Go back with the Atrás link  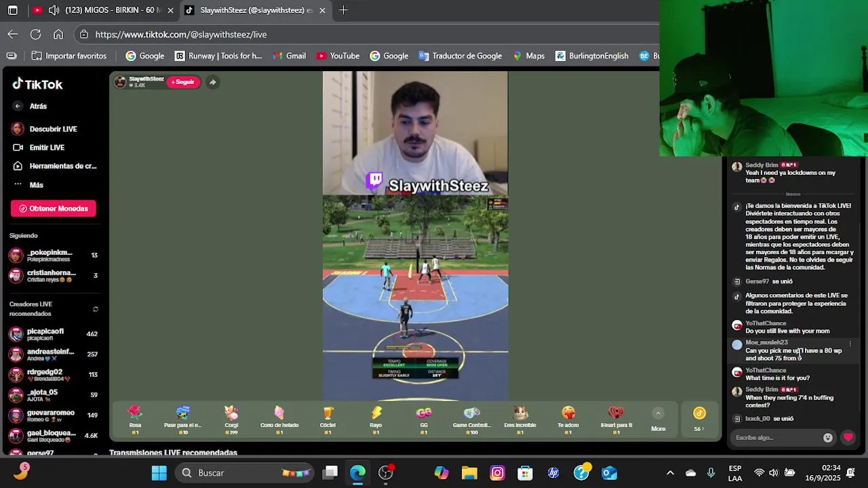[31, 106]
